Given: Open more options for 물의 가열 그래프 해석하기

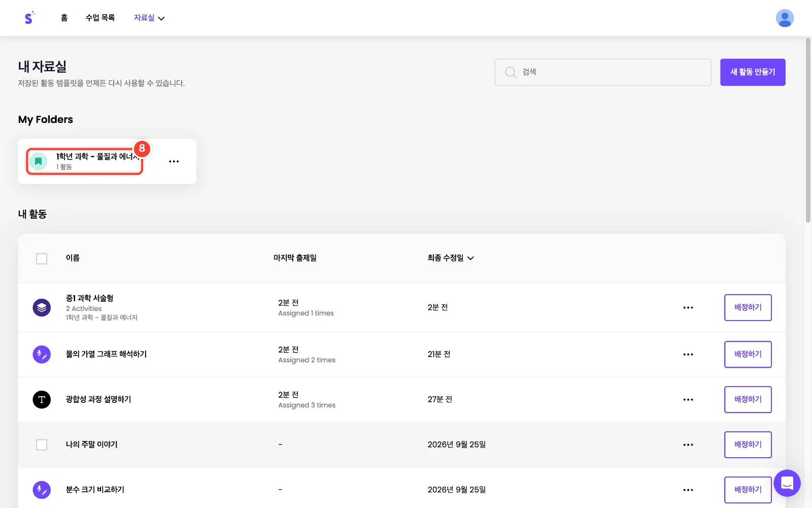Looking at the screenshot, I should tap(688, 354).
